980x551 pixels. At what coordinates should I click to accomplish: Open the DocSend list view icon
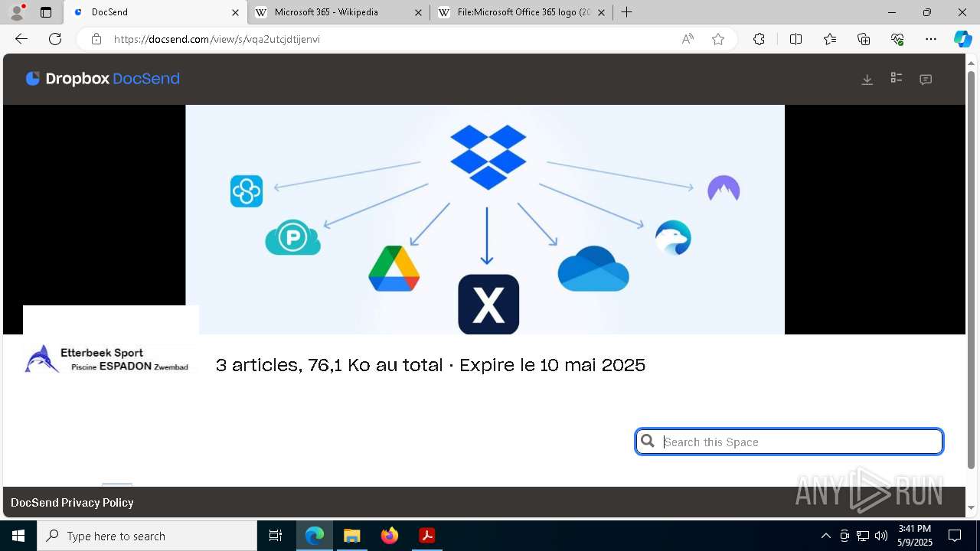tap(897, 78)
